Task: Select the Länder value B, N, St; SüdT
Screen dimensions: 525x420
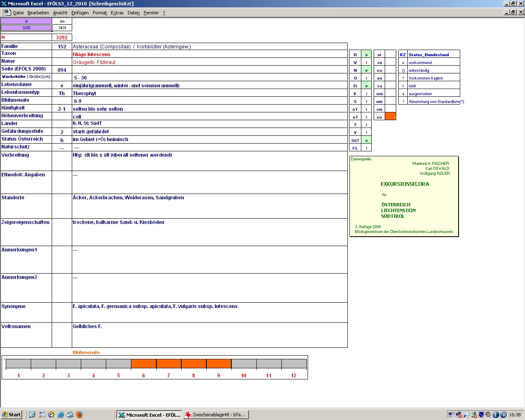Action: pyautogui.click(x=87, y=123)
